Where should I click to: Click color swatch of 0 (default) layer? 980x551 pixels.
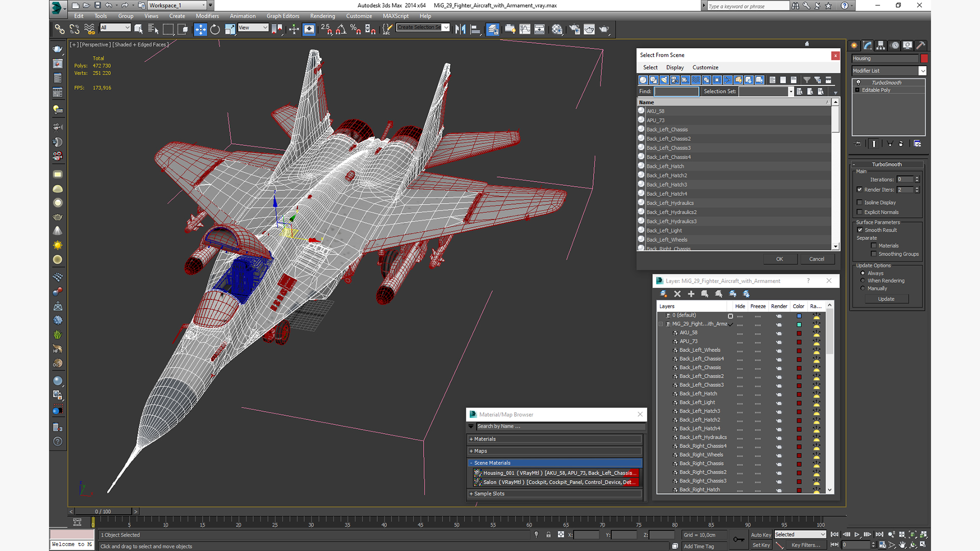(799, 316)
